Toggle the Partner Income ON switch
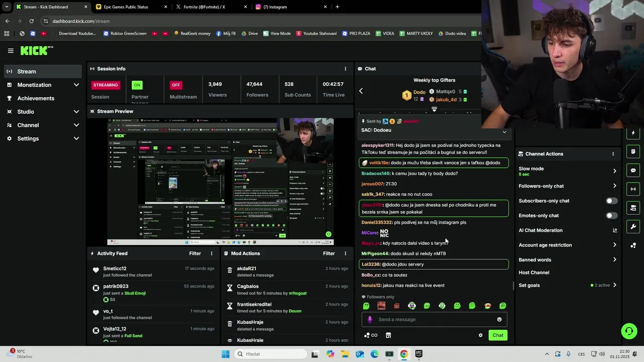The image size is (644, 362). point(137,85)
